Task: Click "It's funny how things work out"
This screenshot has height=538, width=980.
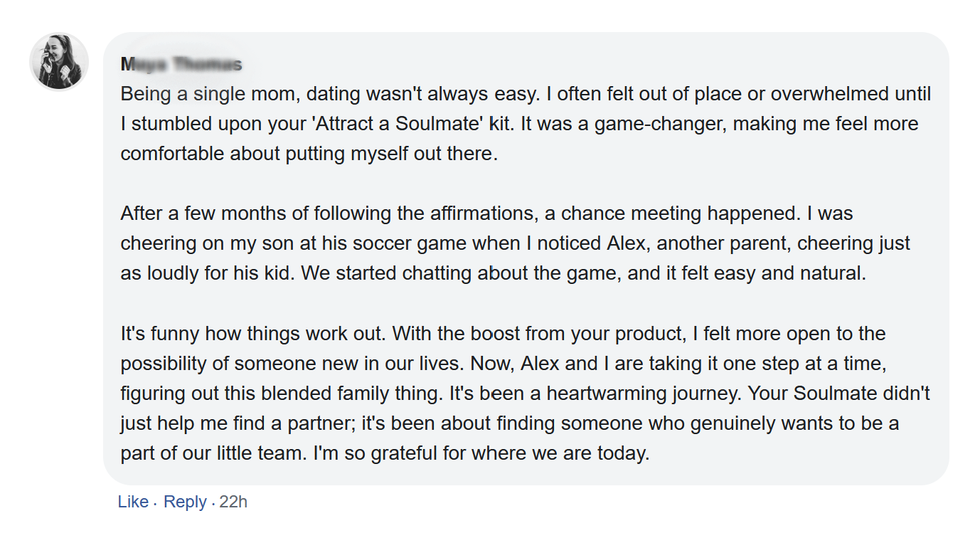Action: pos(254,334)
